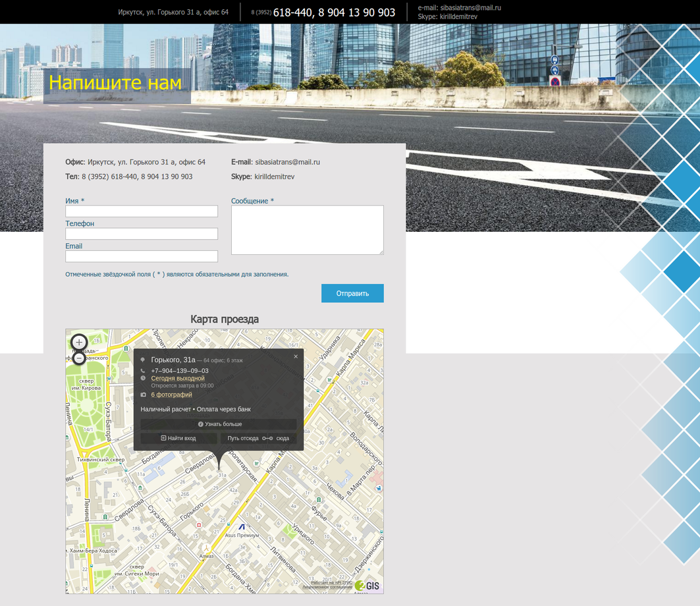Click the camera icon beside 6 фотографий
Viewport: 700px width, 606px height.
[143, 395]
